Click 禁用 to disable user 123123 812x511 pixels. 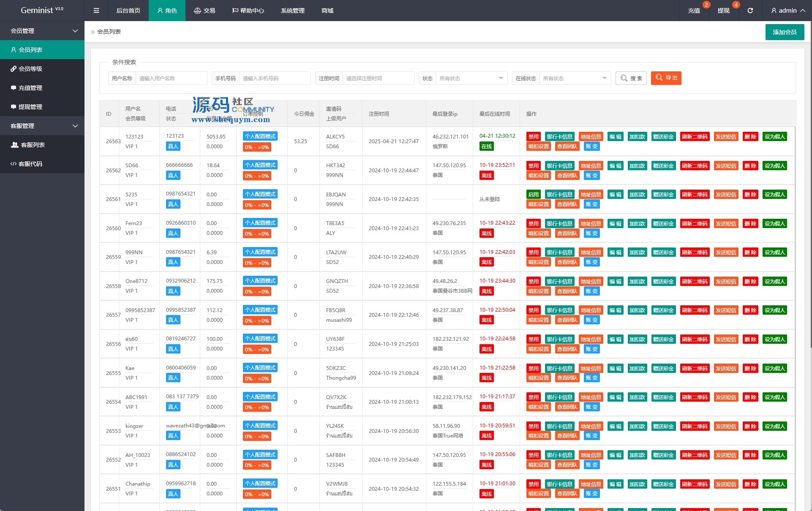(x=533, y=137)
